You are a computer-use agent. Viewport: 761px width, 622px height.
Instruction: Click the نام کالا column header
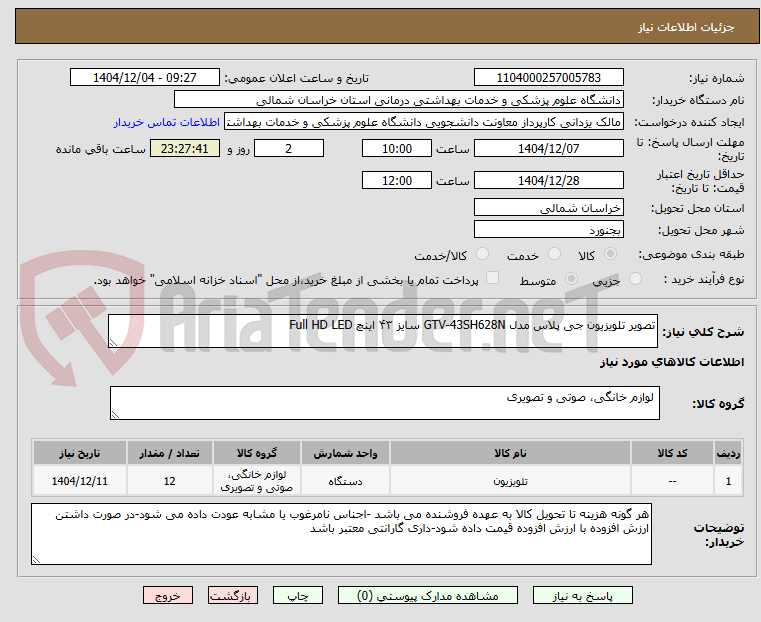click(x=510, y=453)
